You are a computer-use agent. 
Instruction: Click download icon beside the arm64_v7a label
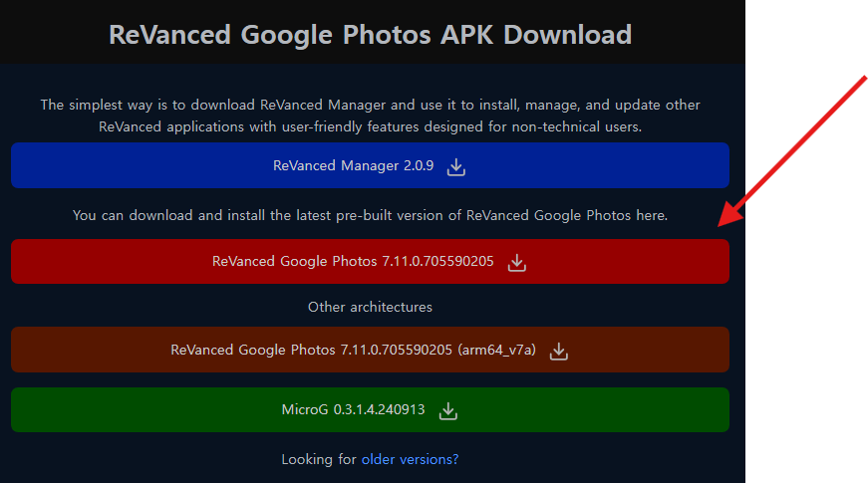558,351
